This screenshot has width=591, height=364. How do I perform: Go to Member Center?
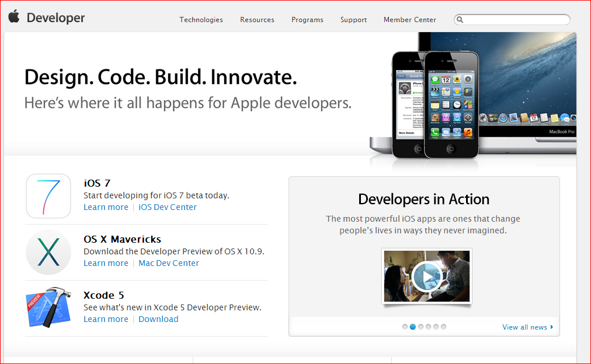410,20
